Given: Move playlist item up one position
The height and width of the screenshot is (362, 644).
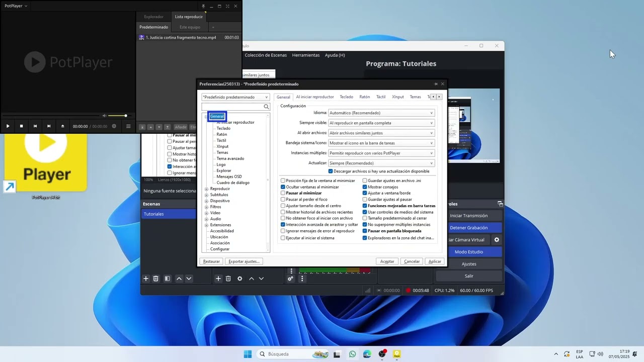Looking at the screenshot, I should click(151, 127).
